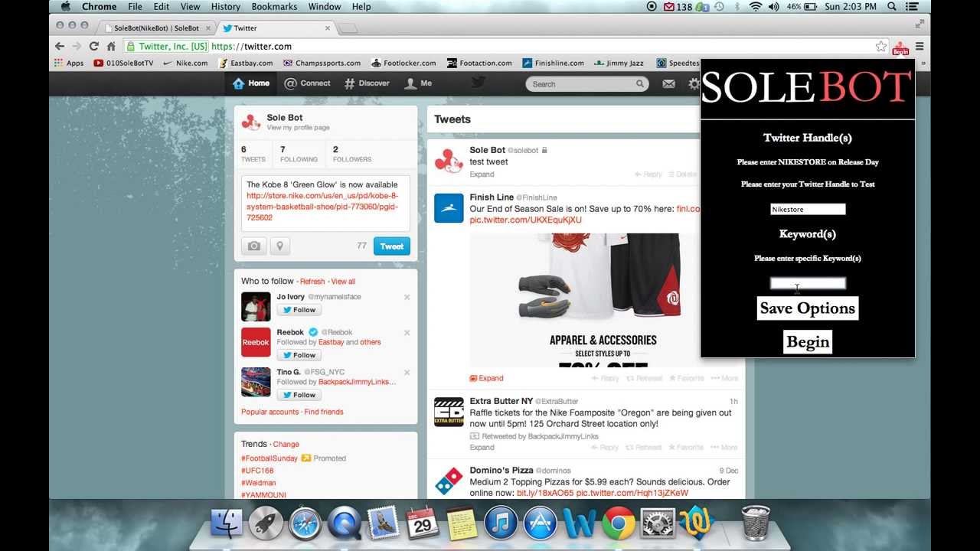Dismiss Reebok suggestion
This screenshot has width=980, height=551.
[407, 333]
